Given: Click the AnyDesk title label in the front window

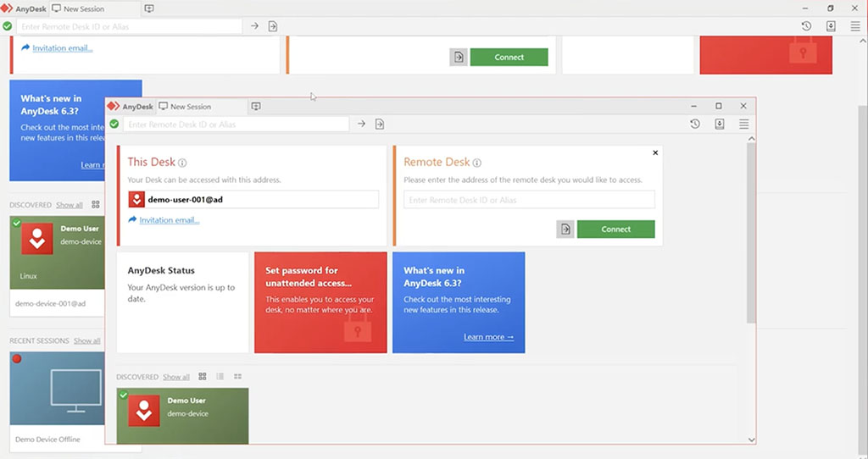Looking at the screenshot, I should coord(138,107).
